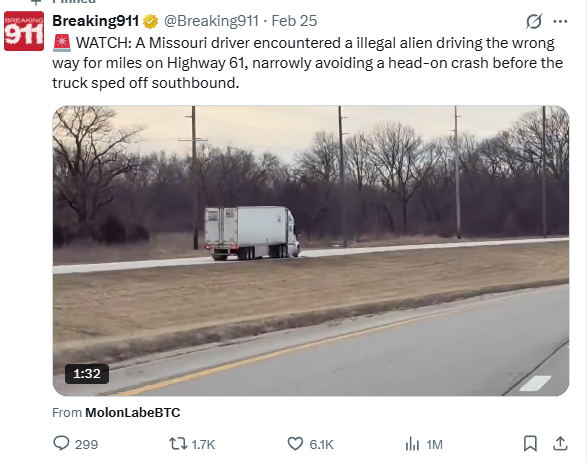This screenshot has height=461, width=588.
Task: Bookmark this Breaking911 post
Action: point(530,444)
